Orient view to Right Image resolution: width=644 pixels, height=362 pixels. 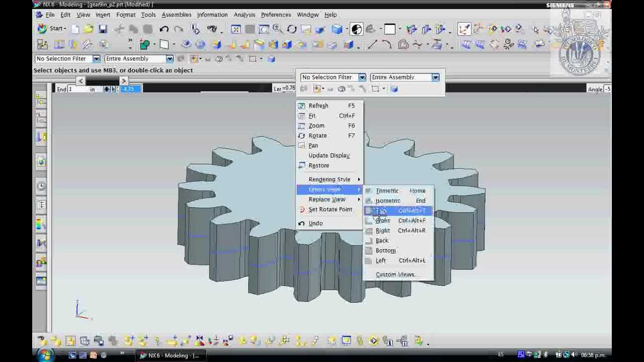pos(398,231)
